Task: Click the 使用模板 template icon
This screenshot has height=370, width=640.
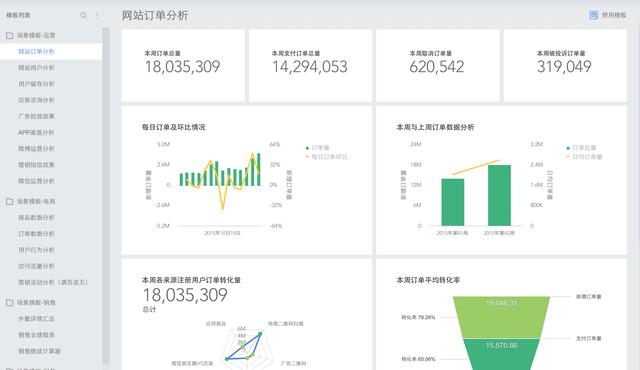Action: [593, 15]
